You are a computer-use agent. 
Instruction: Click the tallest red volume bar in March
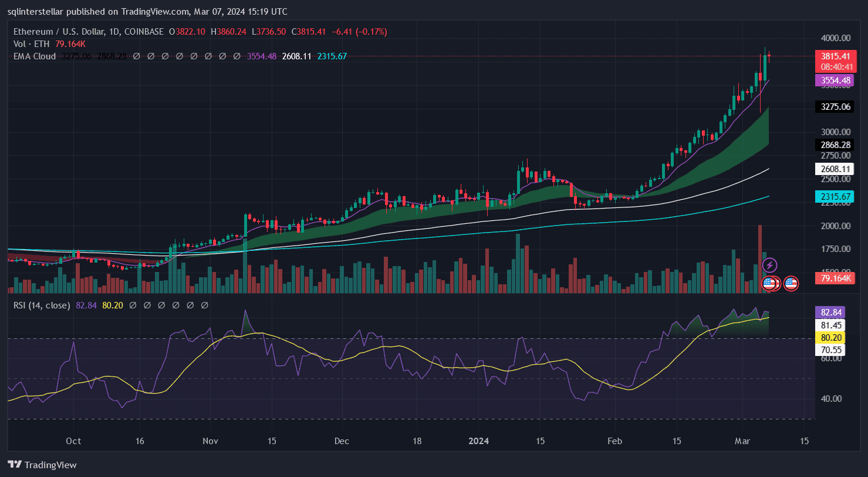tap(759, 258)
